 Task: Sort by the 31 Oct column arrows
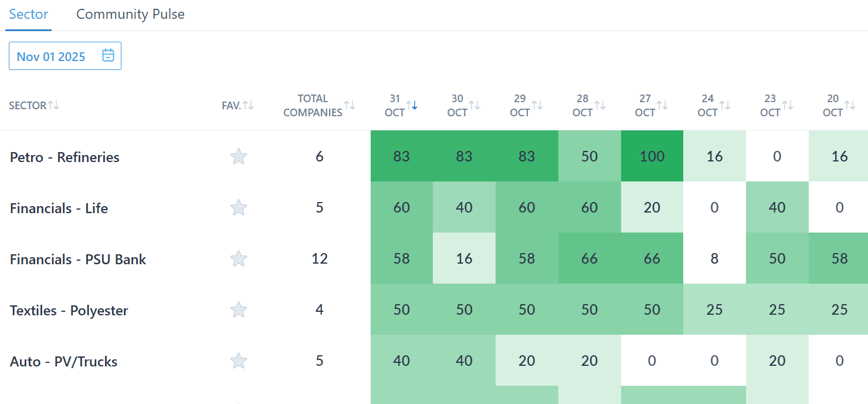(x=412, y=105)
